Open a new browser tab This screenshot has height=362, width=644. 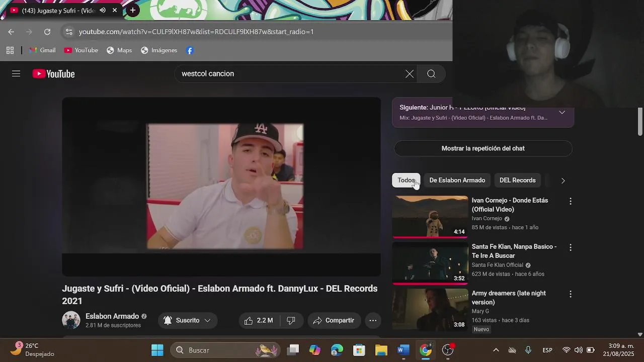[132, 10]
